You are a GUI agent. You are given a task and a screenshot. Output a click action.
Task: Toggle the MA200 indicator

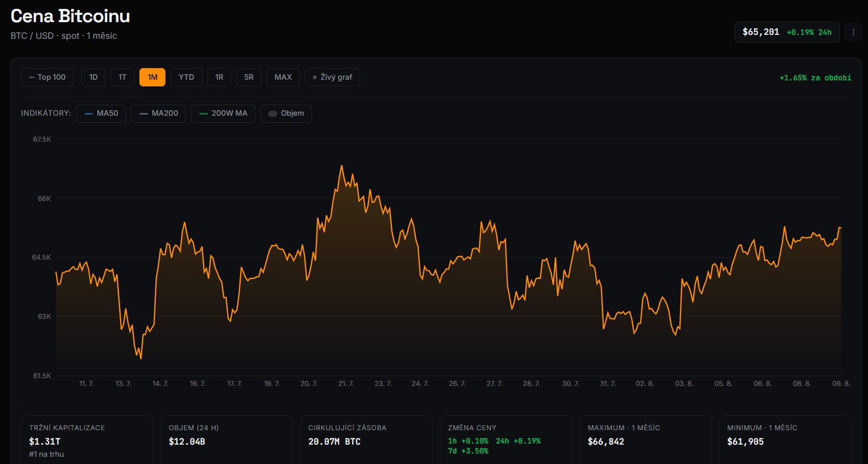point(158,114)
